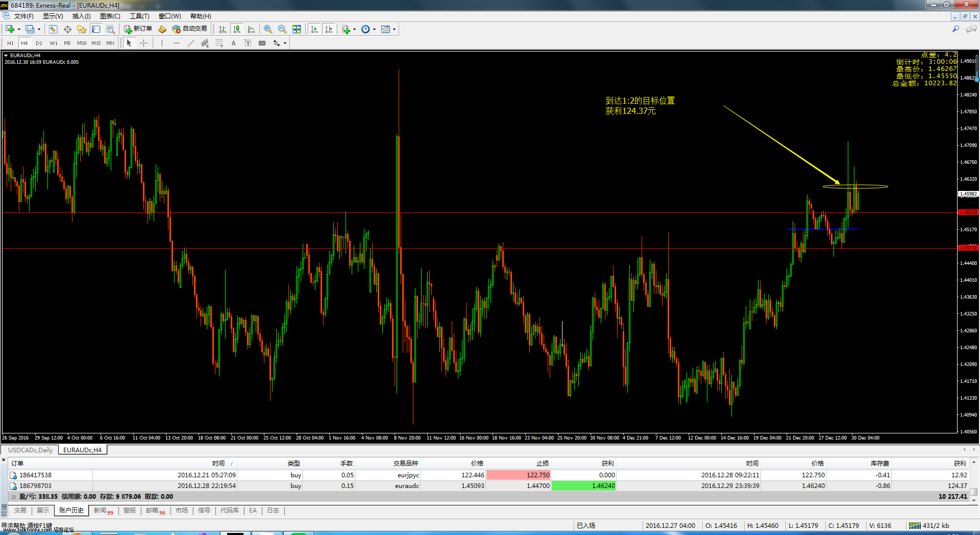Open the MetaEditor book icon
The width and height of the screenshot is (980, 535).
point(162,29)
